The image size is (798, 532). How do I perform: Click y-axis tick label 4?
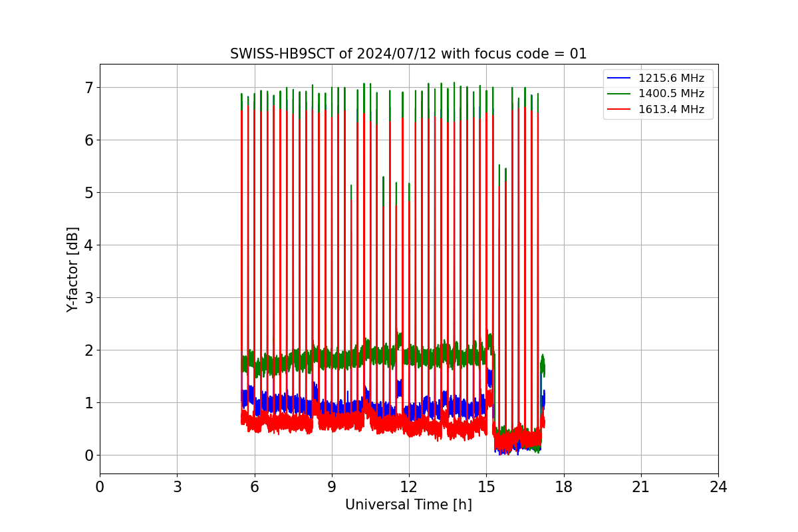[x=88, y=245]
